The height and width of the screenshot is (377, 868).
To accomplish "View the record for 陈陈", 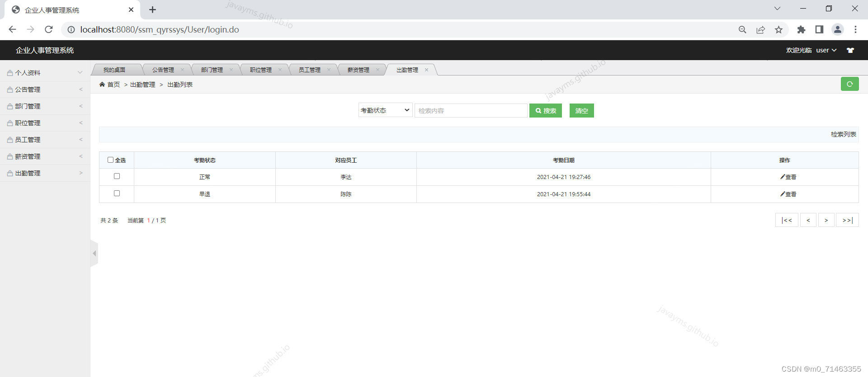I will [788, 194].
